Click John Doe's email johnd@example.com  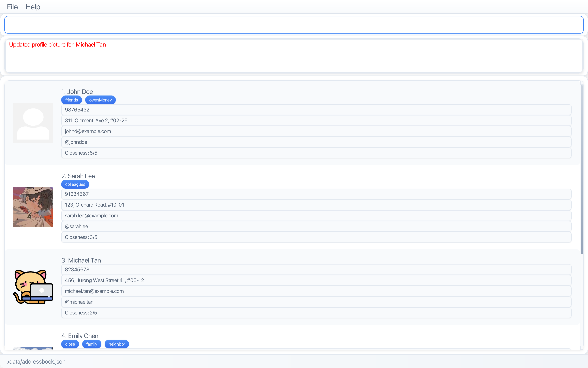pos(88,131)
